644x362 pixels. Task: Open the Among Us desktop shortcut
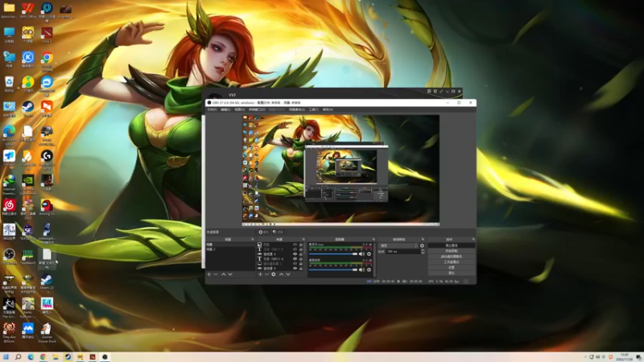(47, 208)
